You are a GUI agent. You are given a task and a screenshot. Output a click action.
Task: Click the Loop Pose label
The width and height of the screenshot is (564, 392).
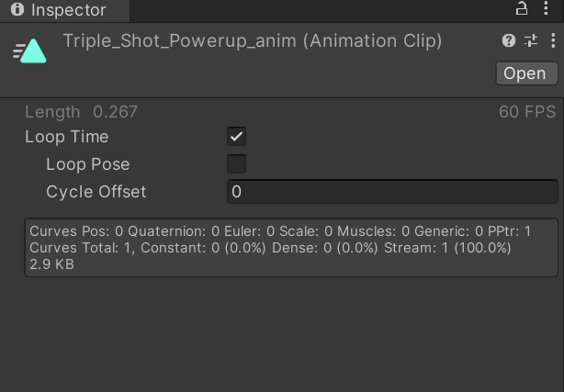88,164
